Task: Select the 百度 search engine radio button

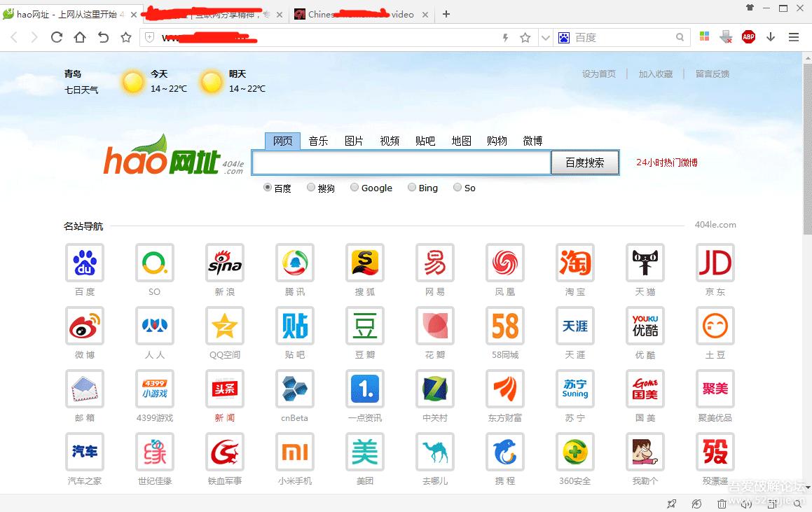Action: (x=267, y=188)
